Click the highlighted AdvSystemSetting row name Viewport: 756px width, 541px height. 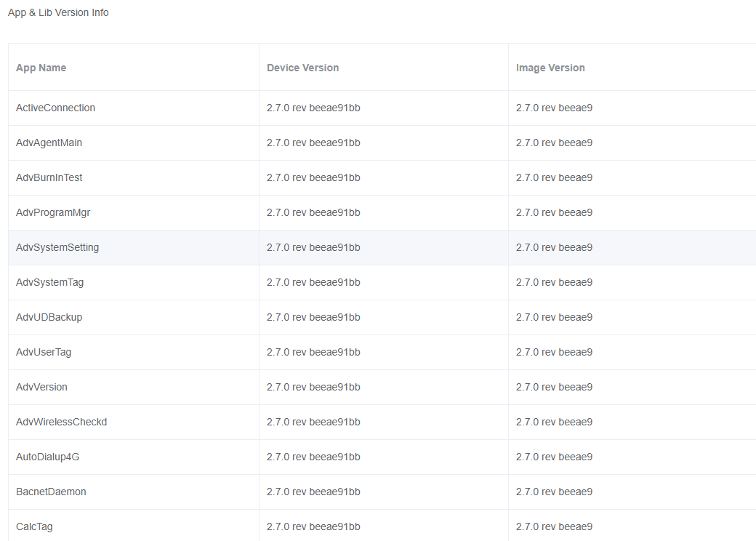(x=57, y=247)
